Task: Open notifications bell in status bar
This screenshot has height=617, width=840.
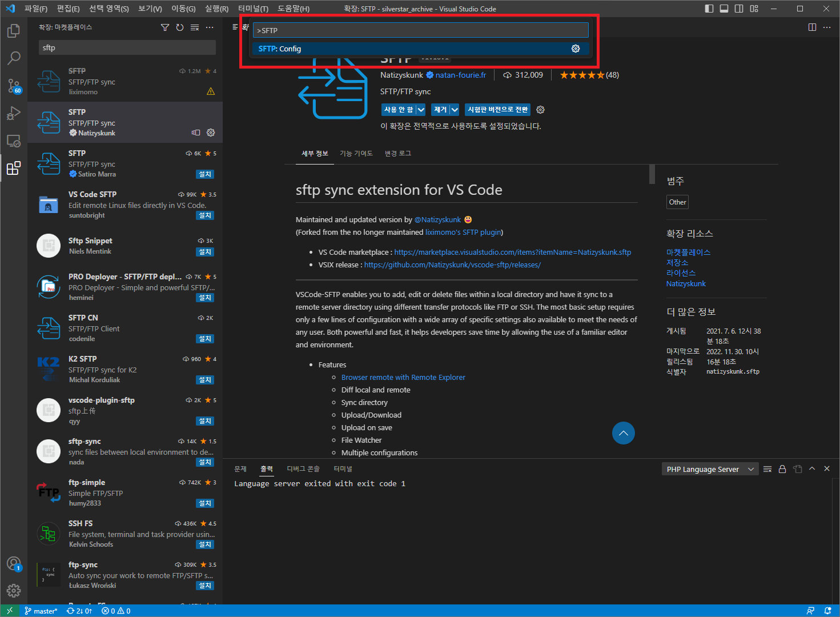Action: click(x=827, y=611)
